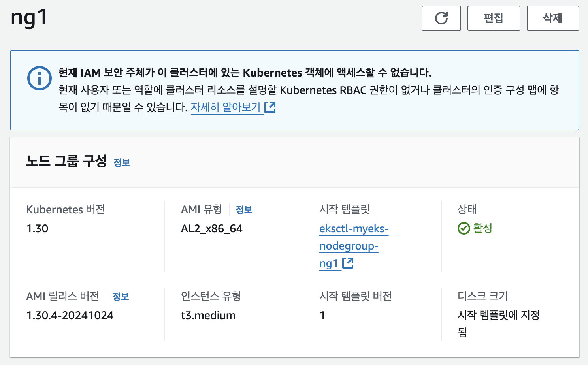This screenshot has width=588, height=365.
Task: Click the AL2_x86_64 AMI type value
Action: click(211, 229)
